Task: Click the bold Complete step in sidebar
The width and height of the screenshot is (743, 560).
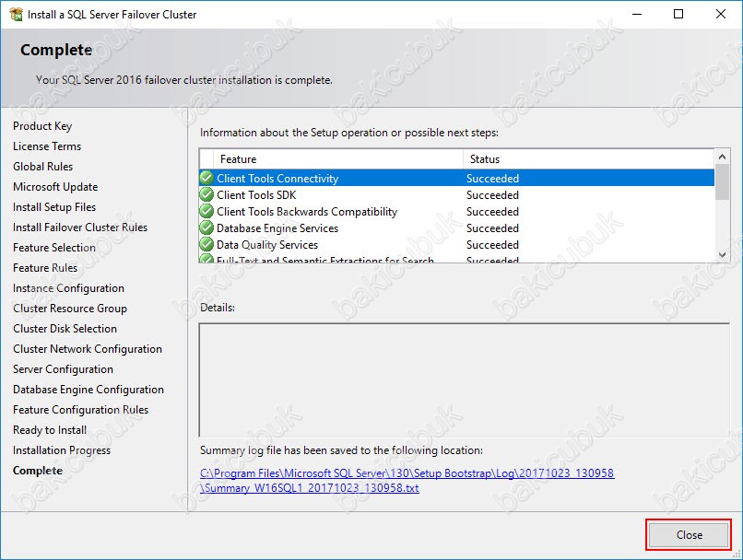Action: click(38, 471)
